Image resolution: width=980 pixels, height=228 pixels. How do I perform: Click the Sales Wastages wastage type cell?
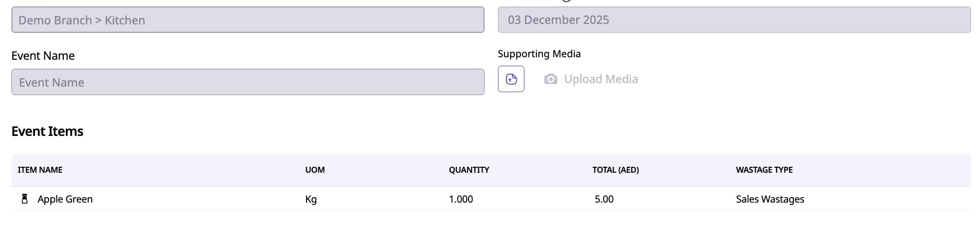tap(770, 199)
